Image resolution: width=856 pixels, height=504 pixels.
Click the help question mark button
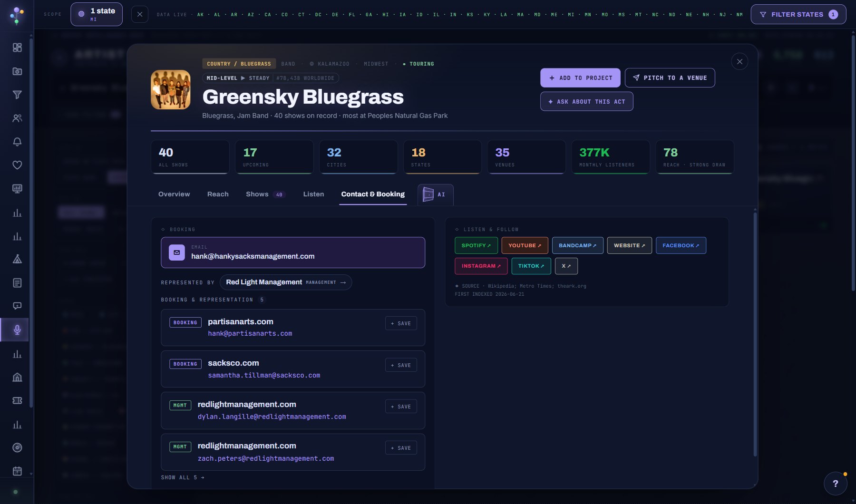[x=836, y=484]
